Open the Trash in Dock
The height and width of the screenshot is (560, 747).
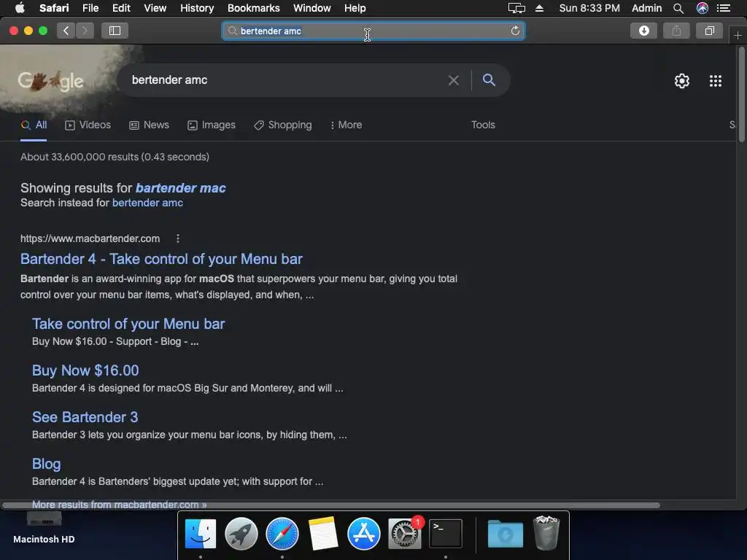[546, 533]
